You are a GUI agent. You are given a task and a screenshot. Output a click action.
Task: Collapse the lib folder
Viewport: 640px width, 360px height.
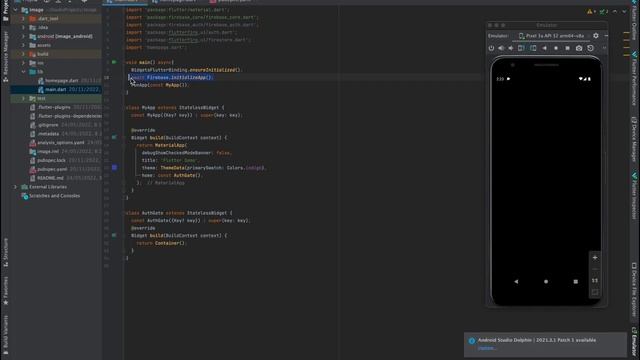point(23,71)
